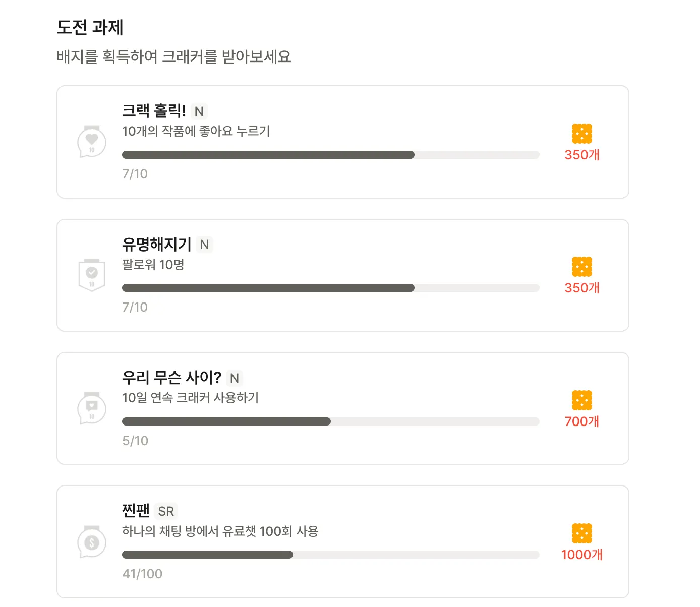Click the cracker icon above 350개 in 크랙 홀릭!

(x=581, y=134)
